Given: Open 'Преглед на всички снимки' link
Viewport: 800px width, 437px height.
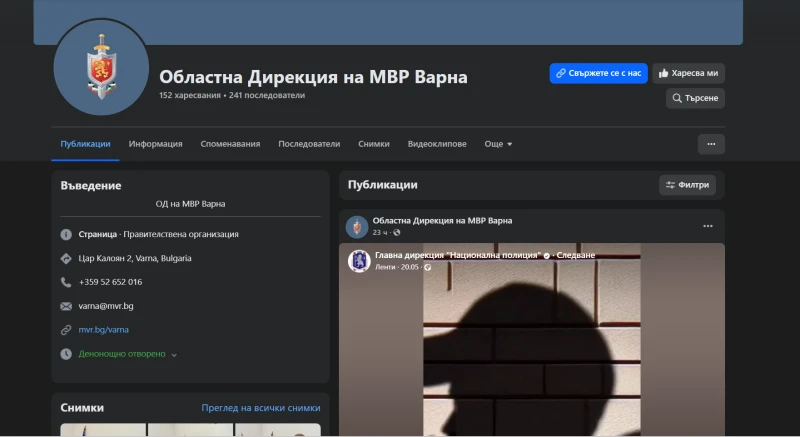Looking at the screenshot, I should tap(261, 408).
